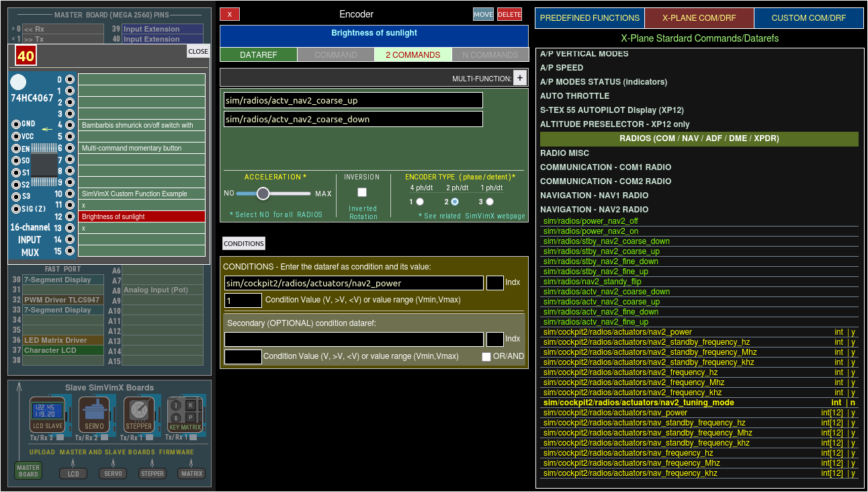
Task: Select the Servo slave board icon
Action: pos(94,414)
